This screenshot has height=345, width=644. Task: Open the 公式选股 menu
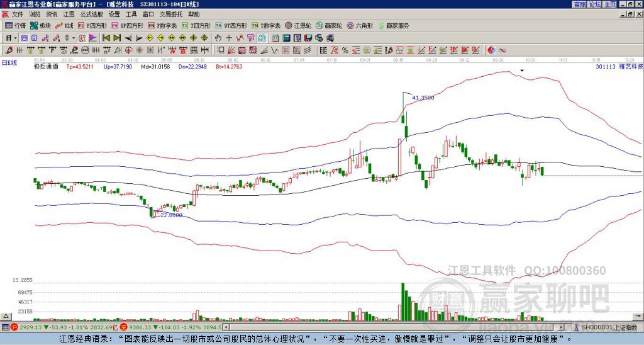[x=92, y=14]
